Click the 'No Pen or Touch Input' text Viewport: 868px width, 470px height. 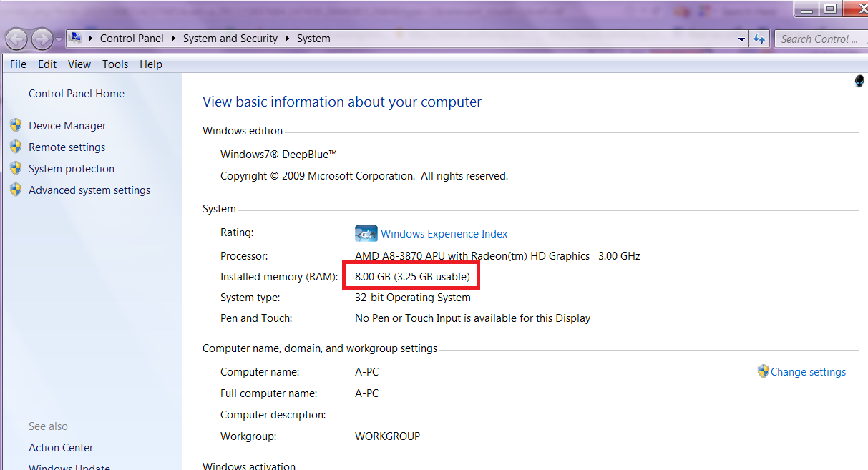pyautogui.click(x=472, y=318)
